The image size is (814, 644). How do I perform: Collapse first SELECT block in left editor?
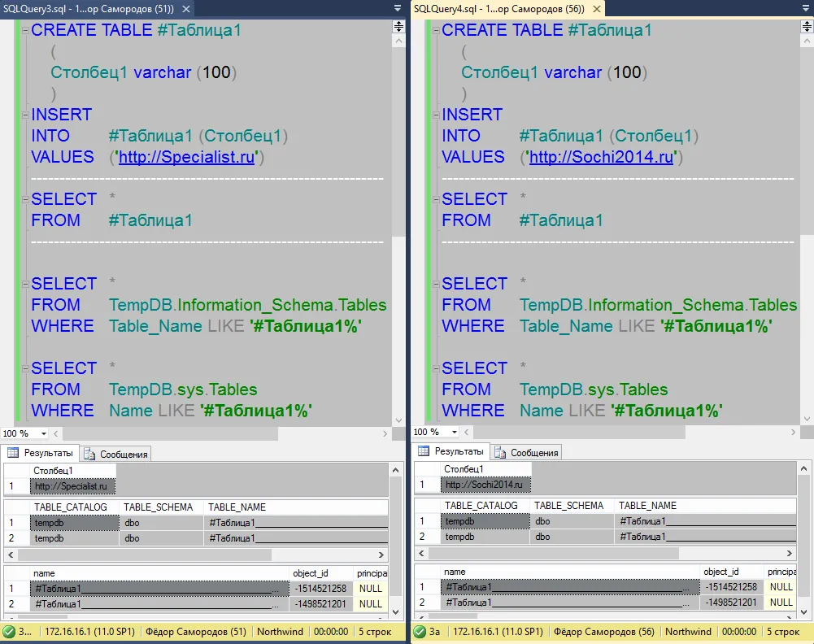(25, 200)
